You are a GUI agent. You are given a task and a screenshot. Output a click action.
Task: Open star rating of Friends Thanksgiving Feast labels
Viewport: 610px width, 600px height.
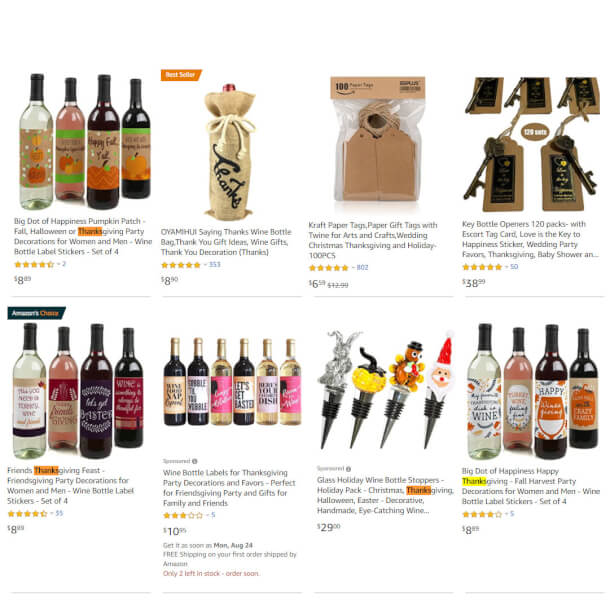(x=27, y=514)
